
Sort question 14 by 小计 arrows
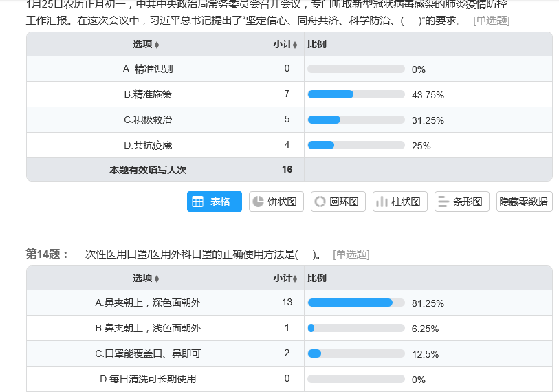pos(295,279)
